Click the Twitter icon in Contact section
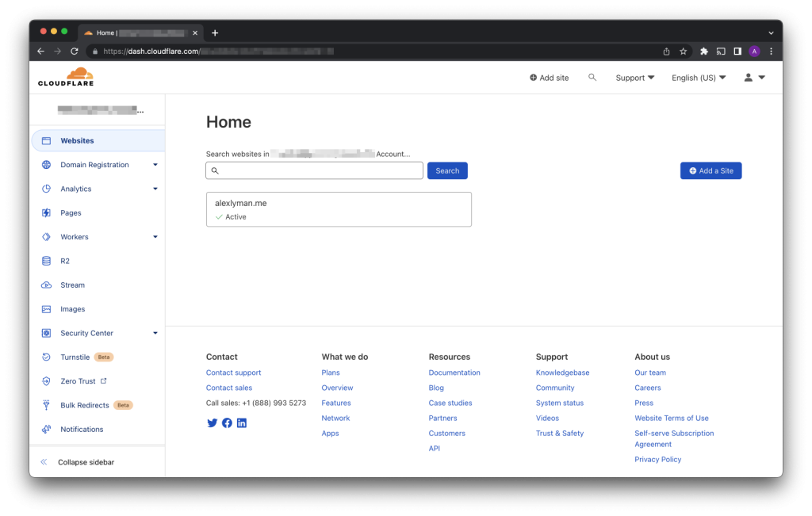The image size is (812, 516). (212, 422)
